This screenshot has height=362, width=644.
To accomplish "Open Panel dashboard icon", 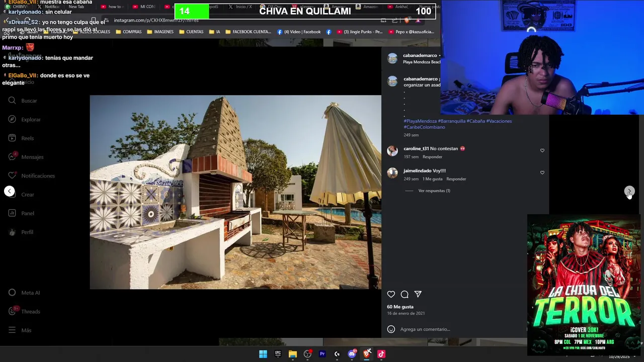I will pyautogui.click(x=12, y=213).
